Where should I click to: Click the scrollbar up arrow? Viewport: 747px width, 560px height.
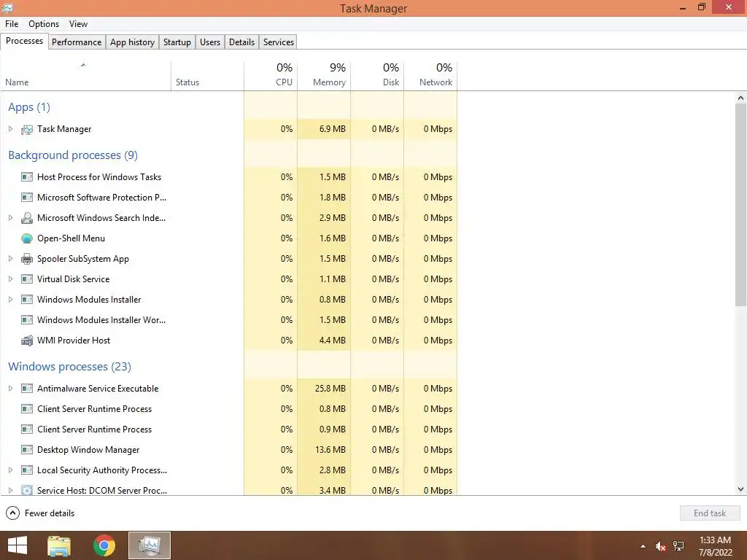tap(740, 98)
